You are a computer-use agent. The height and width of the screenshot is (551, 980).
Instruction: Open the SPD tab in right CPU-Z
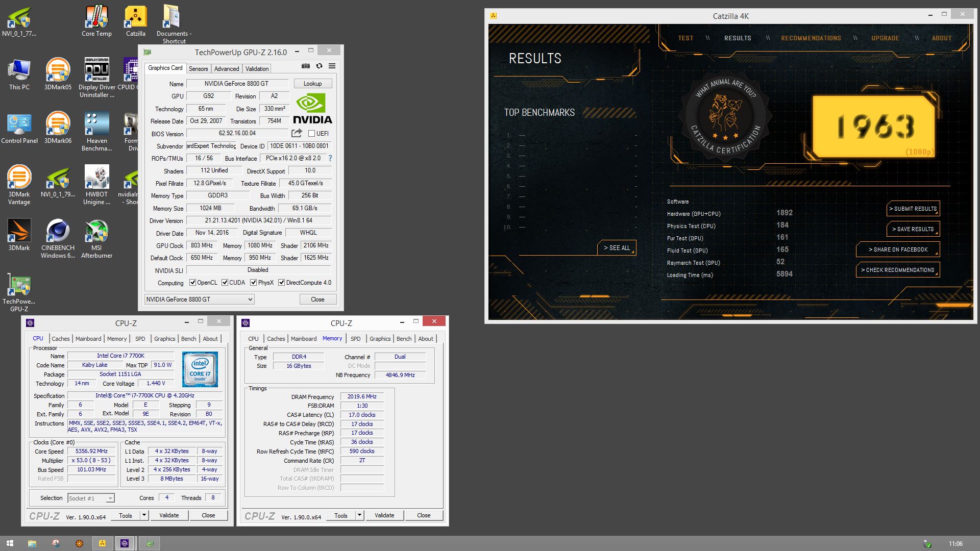[356, 339]
